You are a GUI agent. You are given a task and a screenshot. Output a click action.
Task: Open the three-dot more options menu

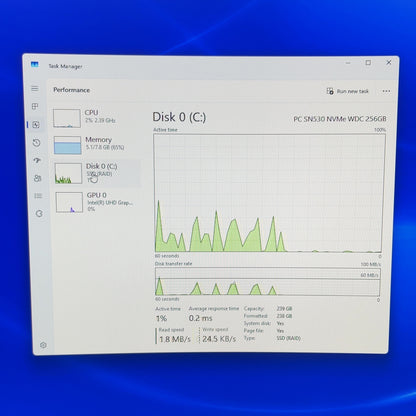386,91
